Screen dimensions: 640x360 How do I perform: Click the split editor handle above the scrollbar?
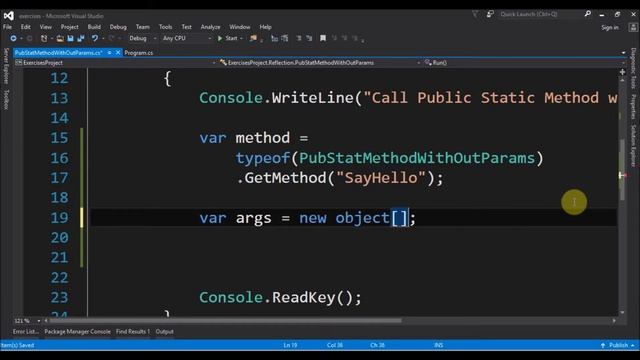click(x=622, y=72)
